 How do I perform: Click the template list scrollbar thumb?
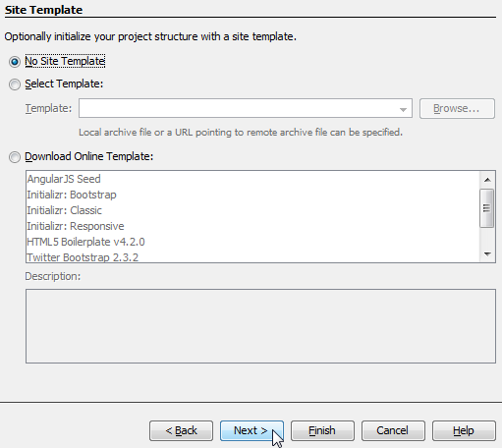(487, 208)
